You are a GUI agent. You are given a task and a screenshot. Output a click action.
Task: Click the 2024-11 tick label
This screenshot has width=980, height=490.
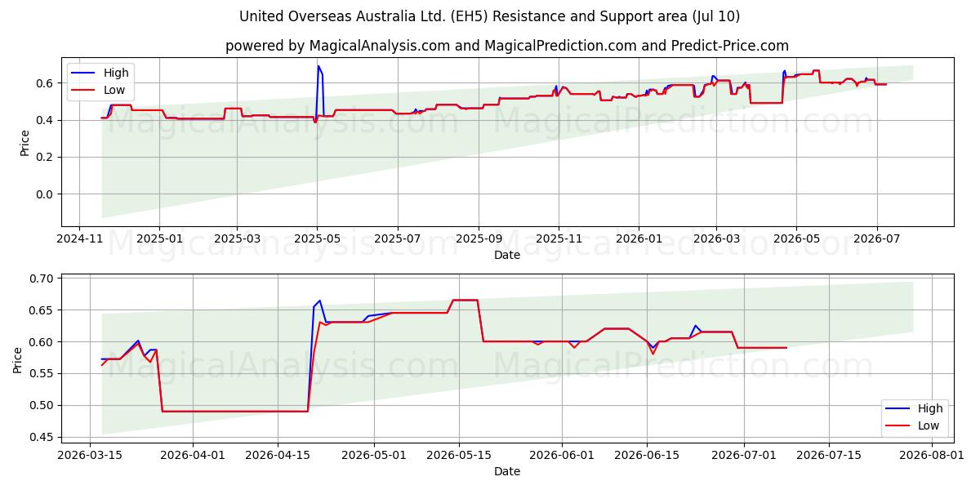click(x=79, y=238)
